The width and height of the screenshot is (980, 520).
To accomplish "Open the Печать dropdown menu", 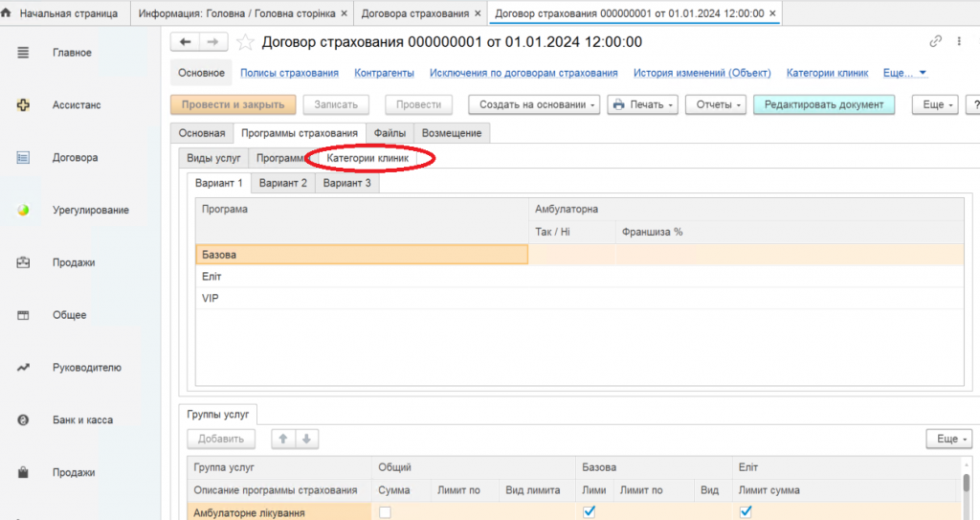I will coord(642,104).
